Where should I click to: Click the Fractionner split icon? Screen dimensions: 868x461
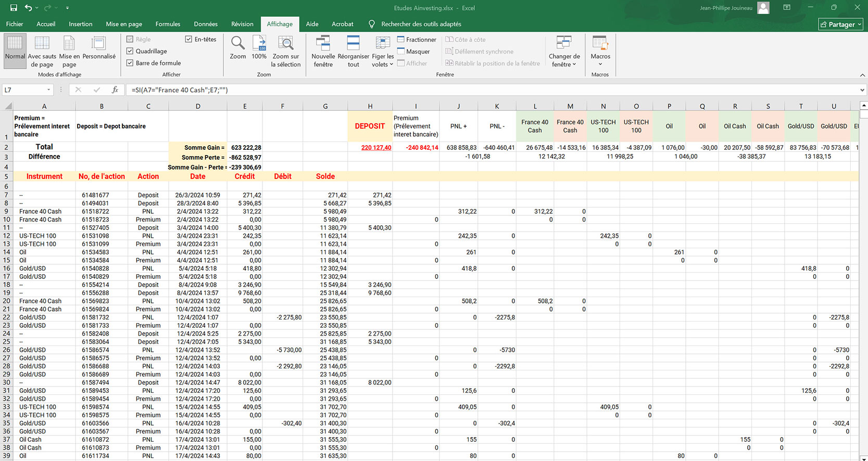[x=401, y=40]
